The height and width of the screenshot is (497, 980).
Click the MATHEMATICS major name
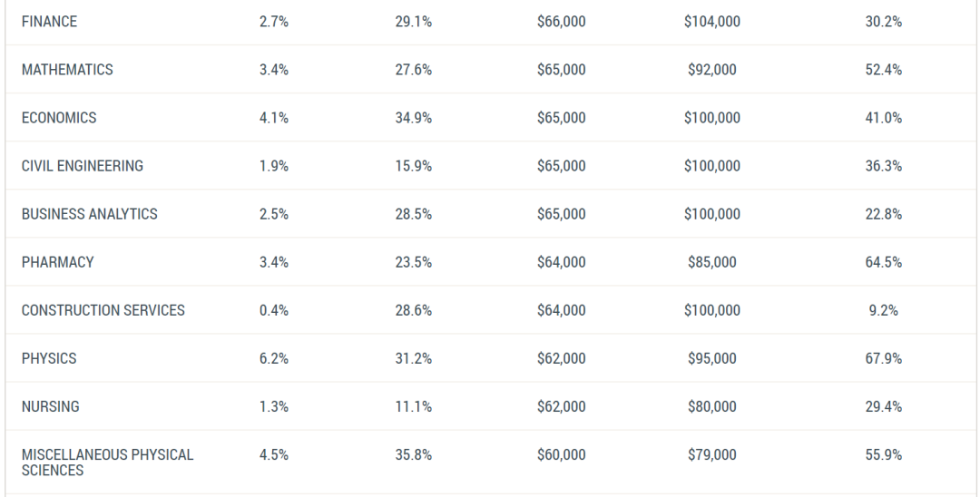[67, 70]
